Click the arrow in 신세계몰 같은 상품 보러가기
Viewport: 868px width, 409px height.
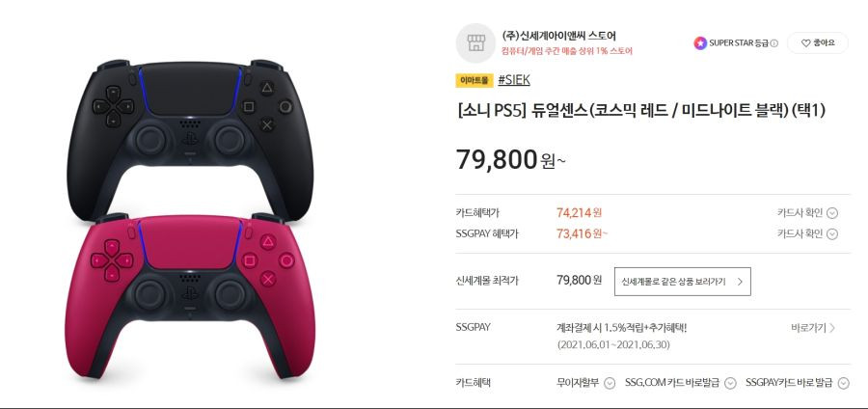click(740, 282)
